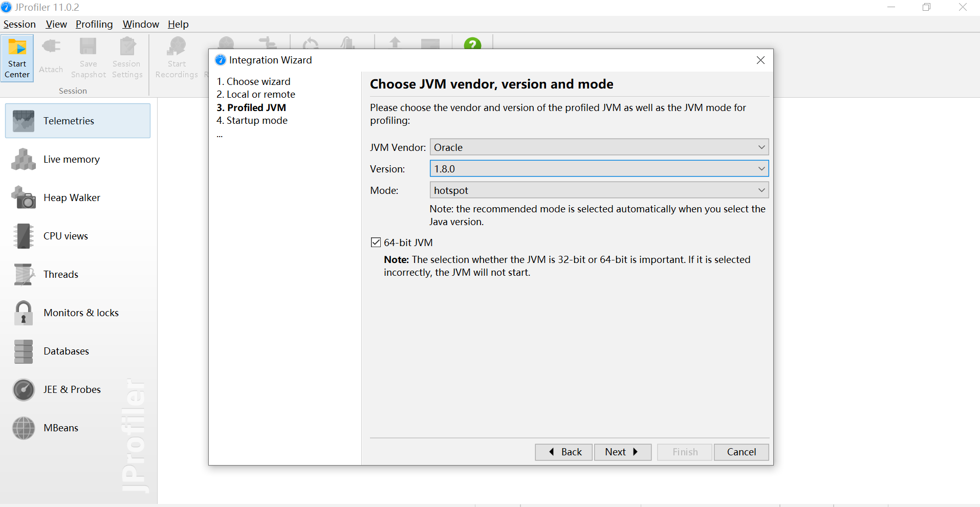The height and width of the screenshot is (507, 980).
Task: Open the Threads section
Action: [78, 274]
